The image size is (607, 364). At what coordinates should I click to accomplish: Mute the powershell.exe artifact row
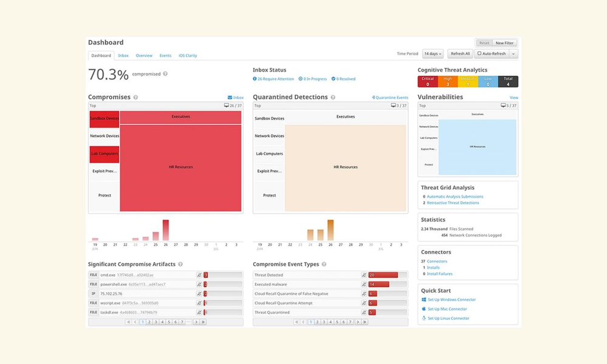(x=199, y=285)
